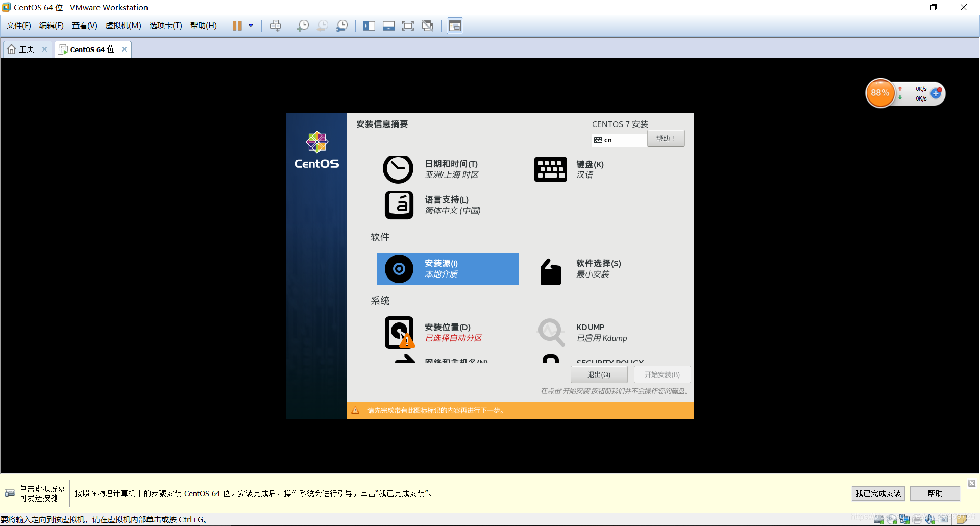Screen dimensions: 980x526
Task: Open 安装源(I) installation source
Action: click(448, 269)
